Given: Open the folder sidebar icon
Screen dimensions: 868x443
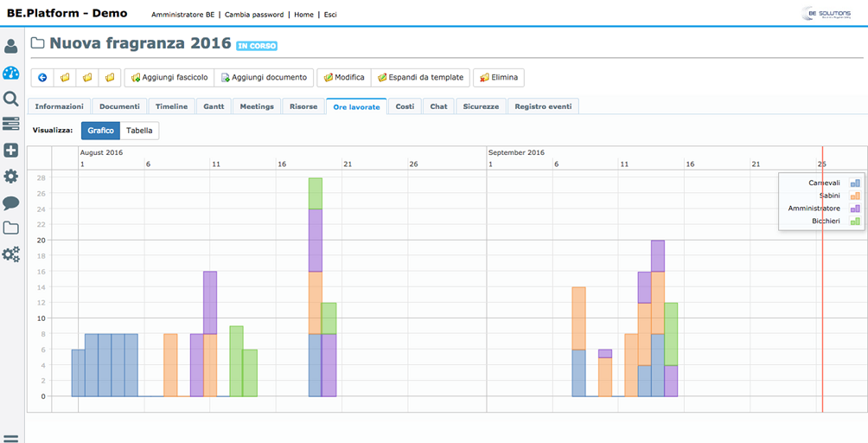Looking at the screenshot, I should (10, 228).
